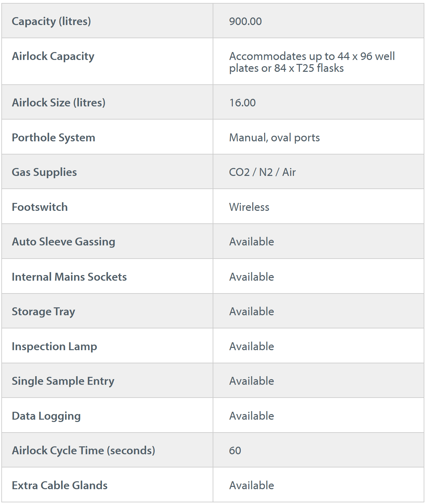
Task: Click the "Data Logging" label
Action: point(46,416)
